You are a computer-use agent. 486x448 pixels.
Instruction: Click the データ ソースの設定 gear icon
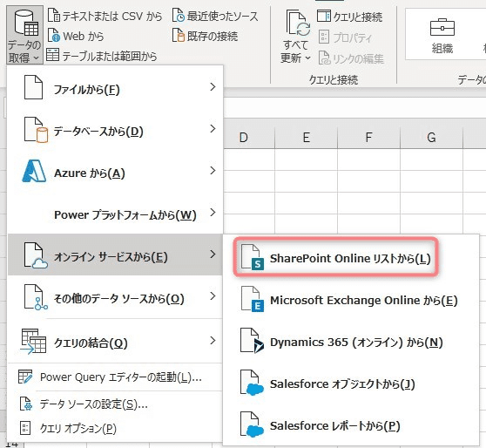click(26, 404)
